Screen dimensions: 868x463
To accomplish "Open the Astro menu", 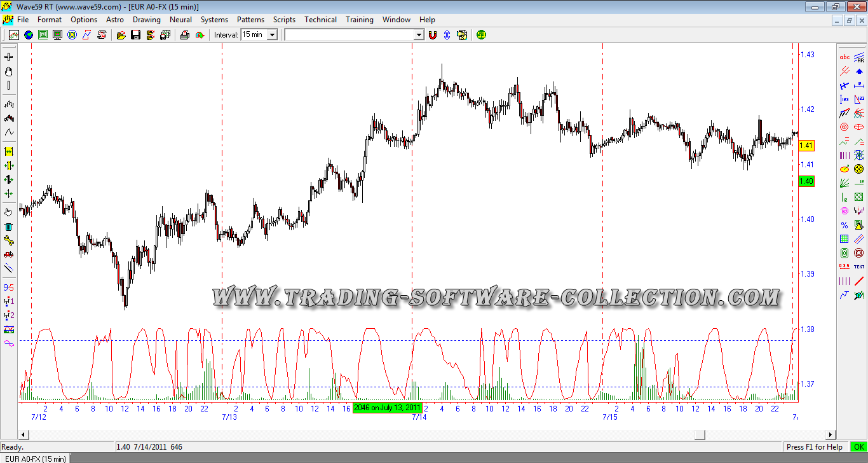I will (115, 20).
